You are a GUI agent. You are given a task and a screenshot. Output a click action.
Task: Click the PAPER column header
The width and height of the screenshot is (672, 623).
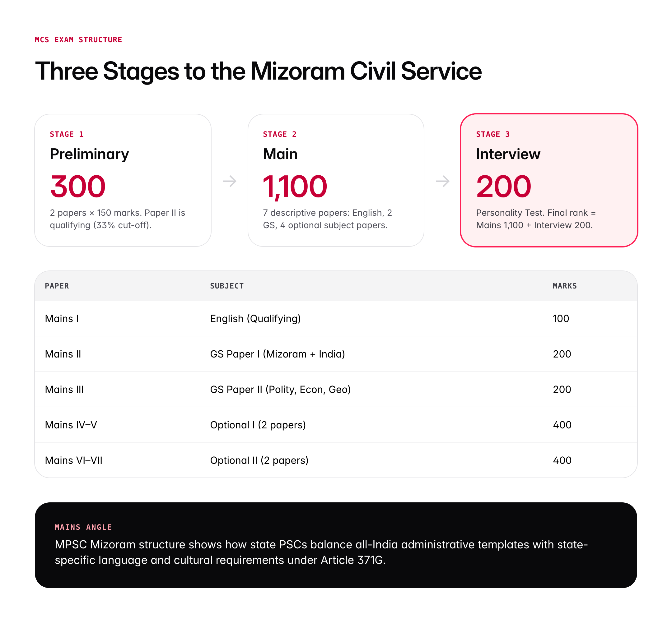(x=57, y=286)
